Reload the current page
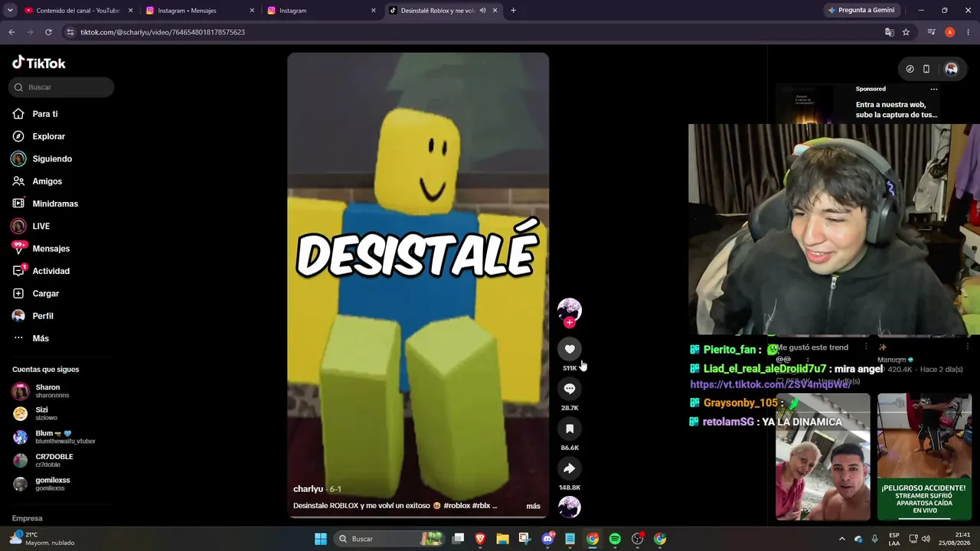The height and width of the screenshot is (551, 980). (48, 32)
